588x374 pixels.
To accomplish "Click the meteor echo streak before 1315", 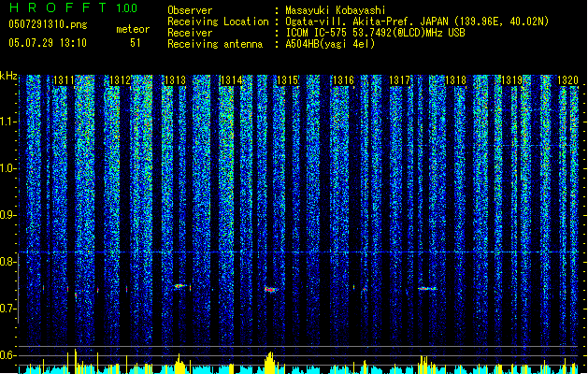I will click(x=271, y=289).
